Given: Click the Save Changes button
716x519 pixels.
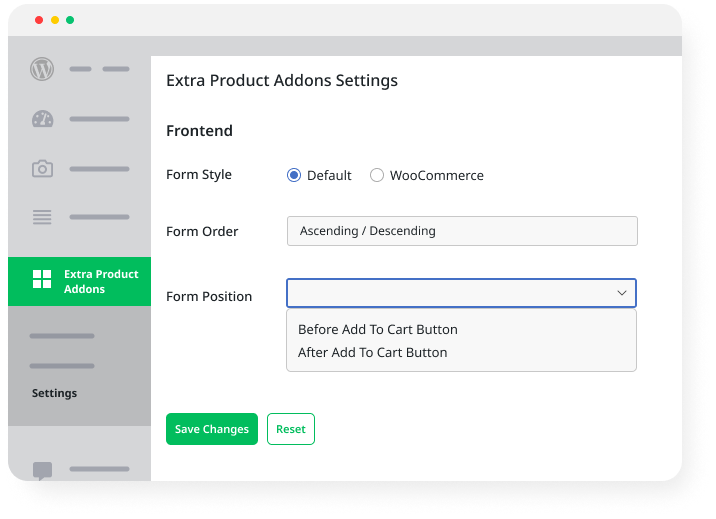Looking at the screenshot, I should click(x=212, y=429).
